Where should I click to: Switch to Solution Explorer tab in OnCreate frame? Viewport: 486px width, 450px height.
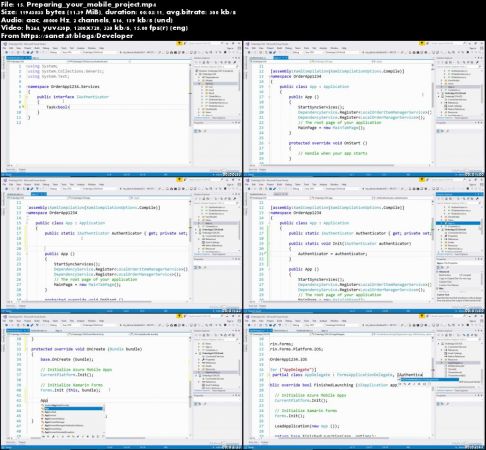(202, 390)
